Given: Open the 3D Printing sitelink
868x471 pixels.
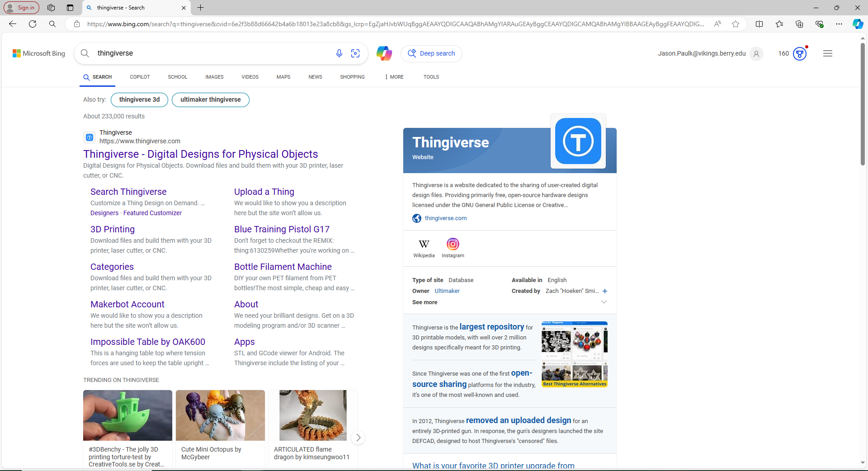Looking at the screenshot, I should pos(113,229).
